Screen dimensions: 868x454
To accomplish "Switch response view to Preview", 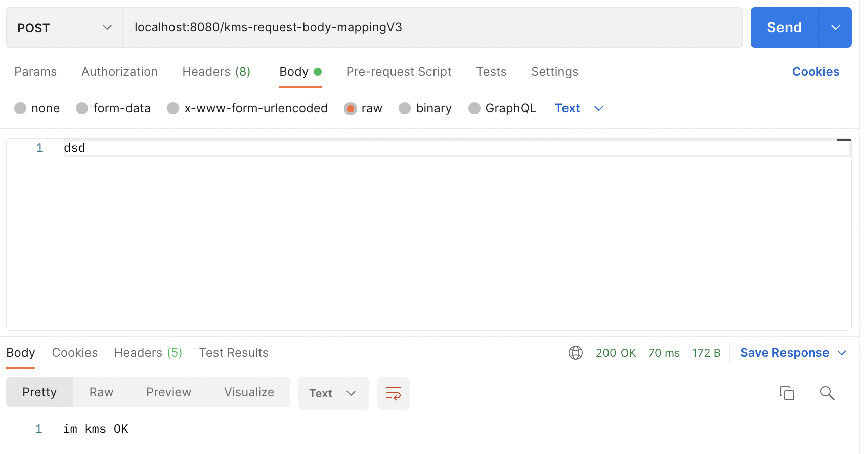I will click(168, 392).
